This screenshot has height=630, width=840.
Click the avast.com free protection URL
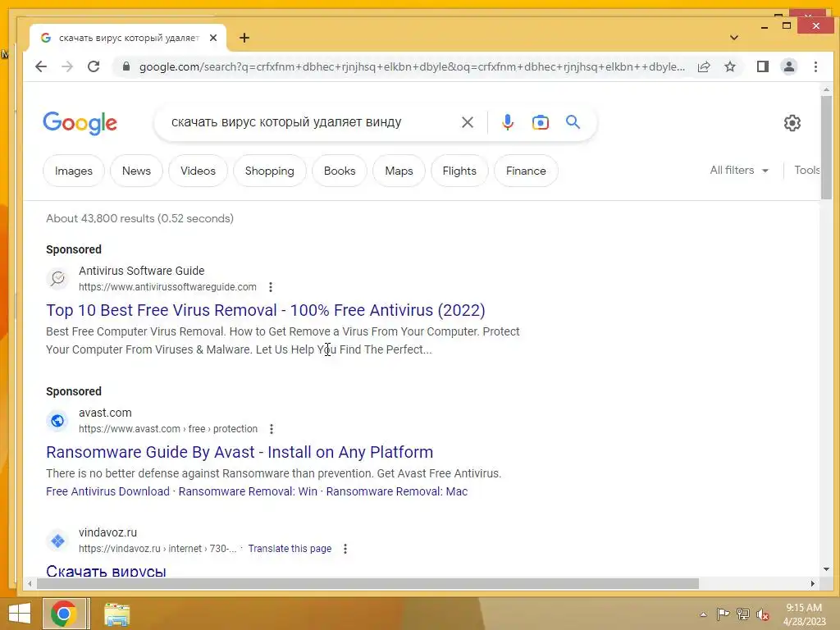[x=168, y=429]
